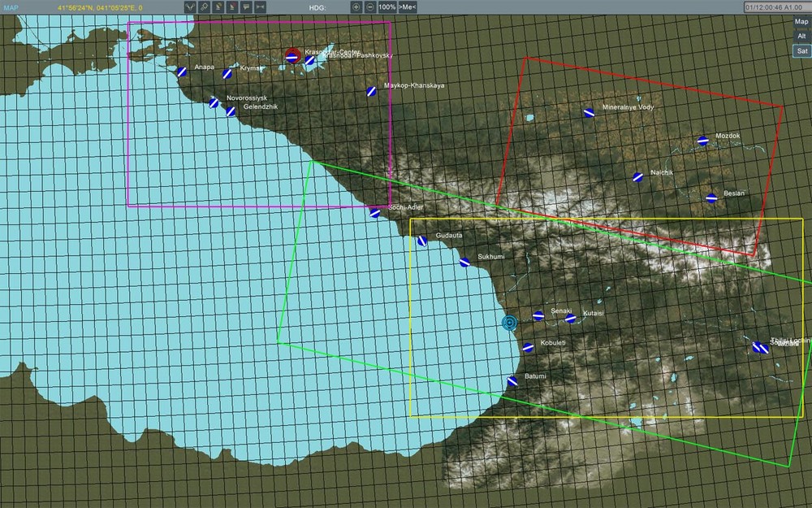
Task: Select the ruler measurement tool
Action: coord(205,7)
